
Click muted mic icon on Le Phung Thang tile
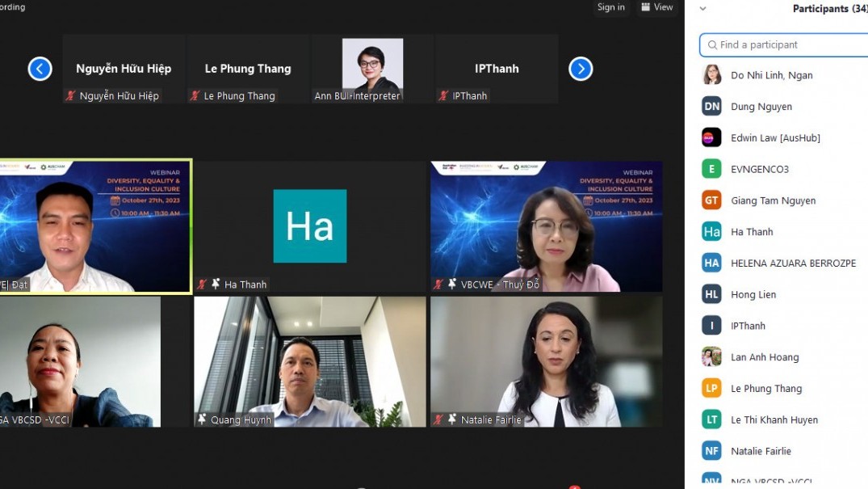[x=195, y=96]
